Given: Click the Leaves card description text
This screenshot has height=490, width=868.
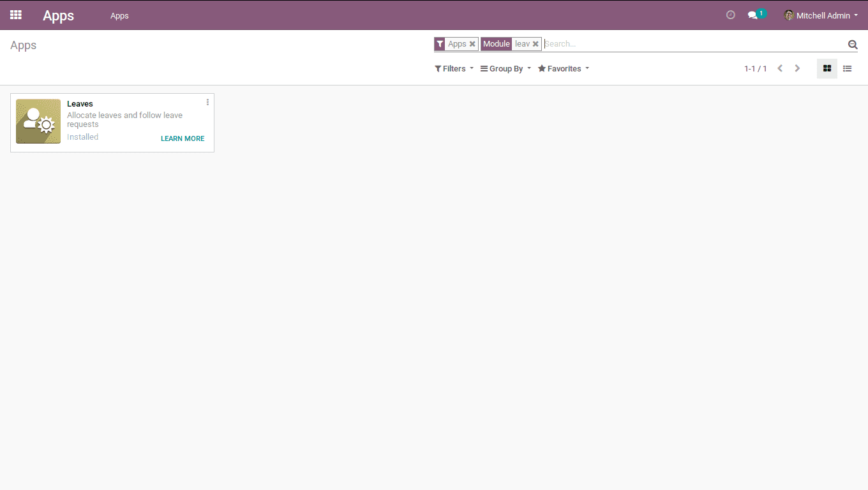Looking at the screenshot, I should point(124,120).
